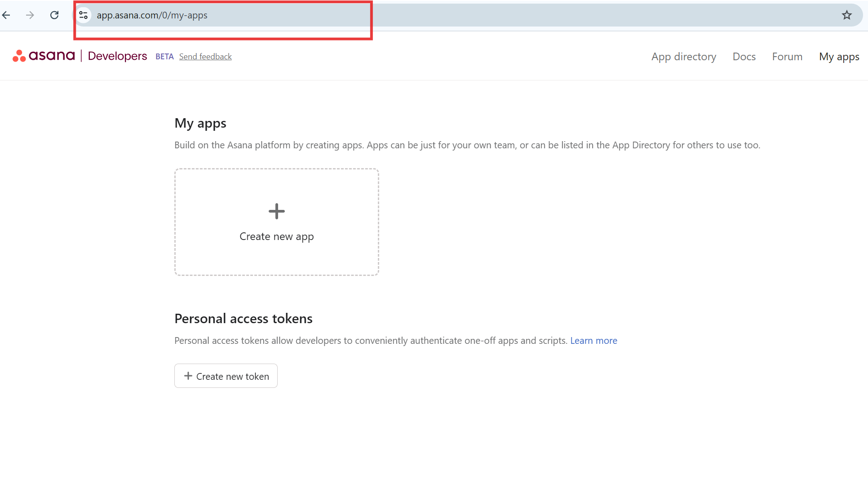This screenshot has height=489, width=868.
Task: Open the Docs page
Action: pos(744,57)
